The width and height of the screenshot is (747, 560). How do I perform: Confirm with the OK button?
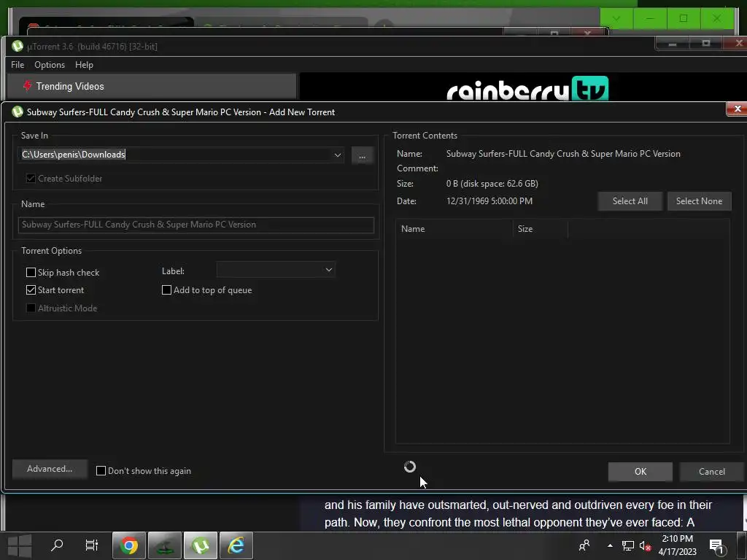click(640, 472)
